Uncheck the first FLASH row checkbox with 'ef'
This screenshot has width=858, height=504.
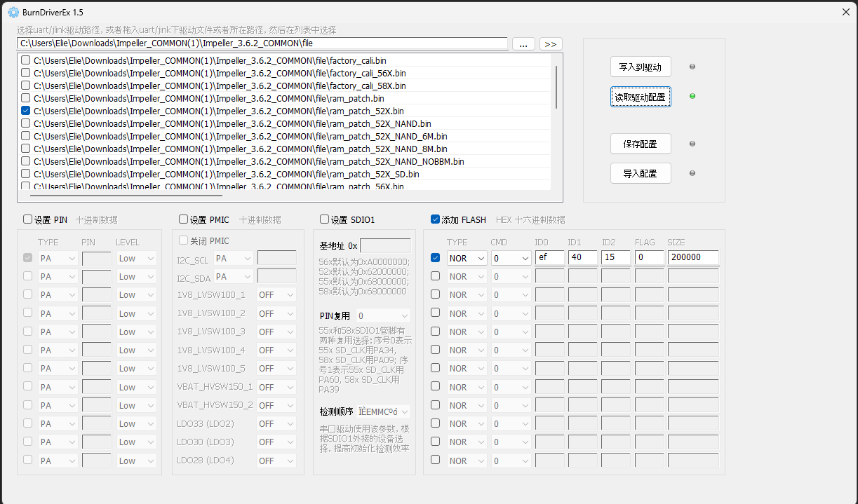coord(435,257)
